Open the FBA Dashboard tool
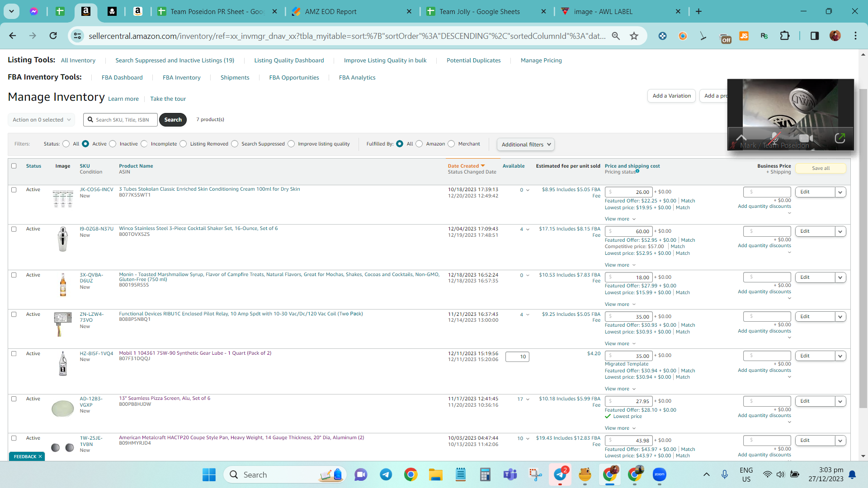 [x=122, y=78]
